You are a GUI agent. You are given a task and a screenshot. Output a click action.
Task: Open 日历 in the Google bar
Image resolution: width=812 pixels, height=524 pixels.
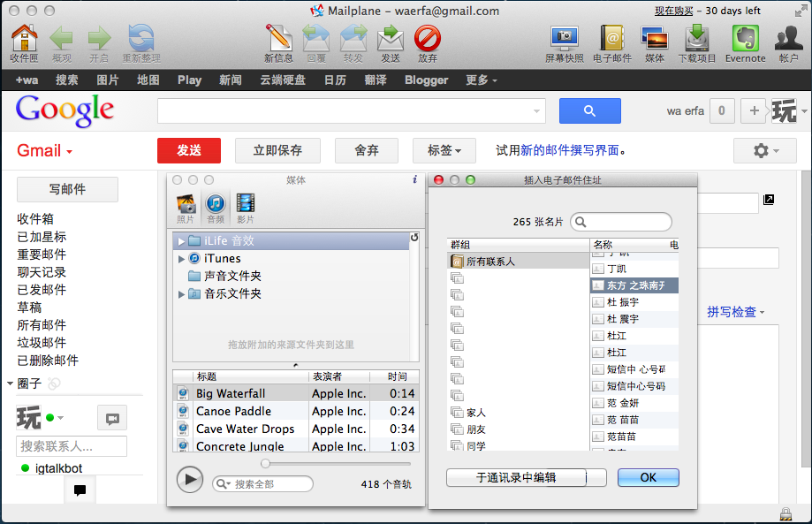click(335, 80)
